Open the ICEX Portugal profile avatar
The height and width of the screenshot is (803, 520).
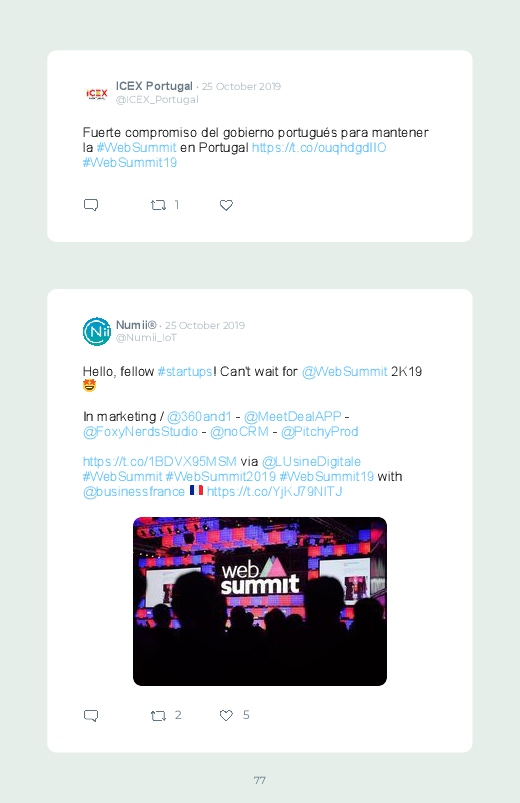point(96,93)
